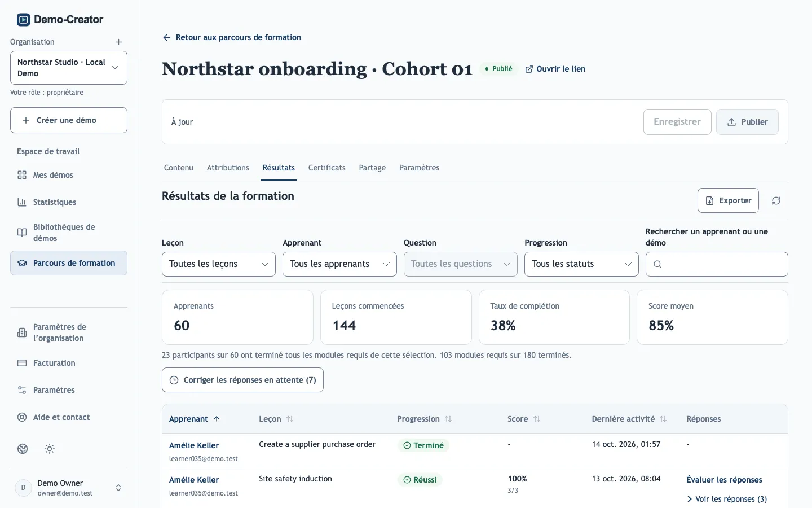Click the Terminé status badge
The width and height of the screenshot is (812, 508).
423,445
